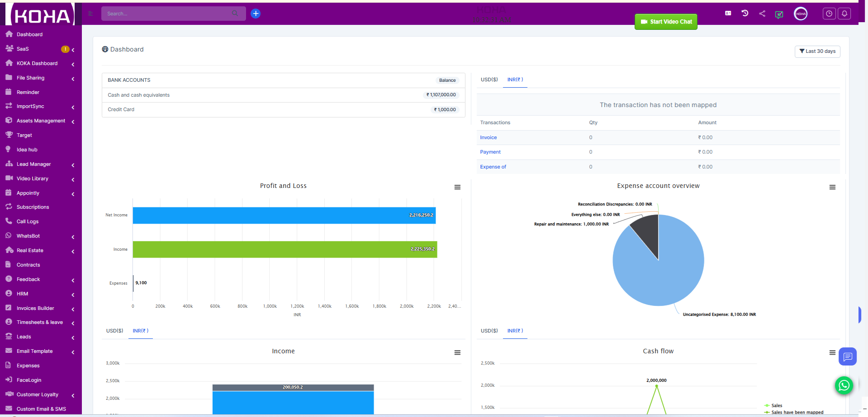Open the Last 30 days filter

pos(817,52)
